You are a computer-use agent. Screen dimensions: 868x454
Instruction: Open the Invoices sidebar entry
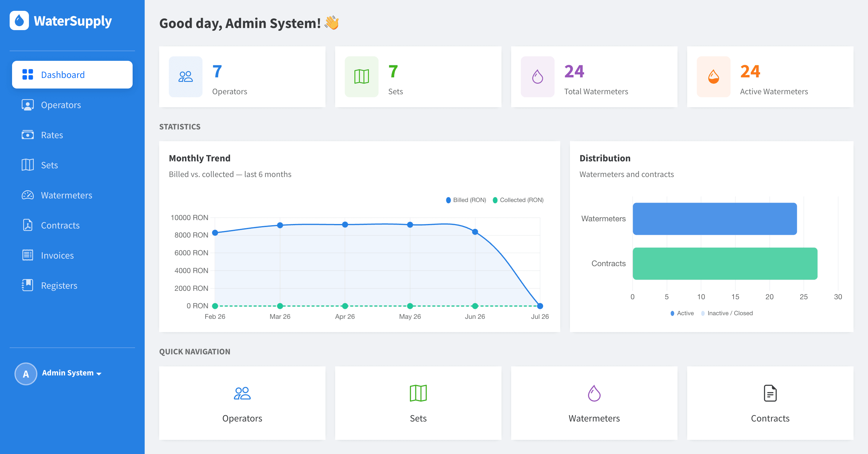pos(72,255)
